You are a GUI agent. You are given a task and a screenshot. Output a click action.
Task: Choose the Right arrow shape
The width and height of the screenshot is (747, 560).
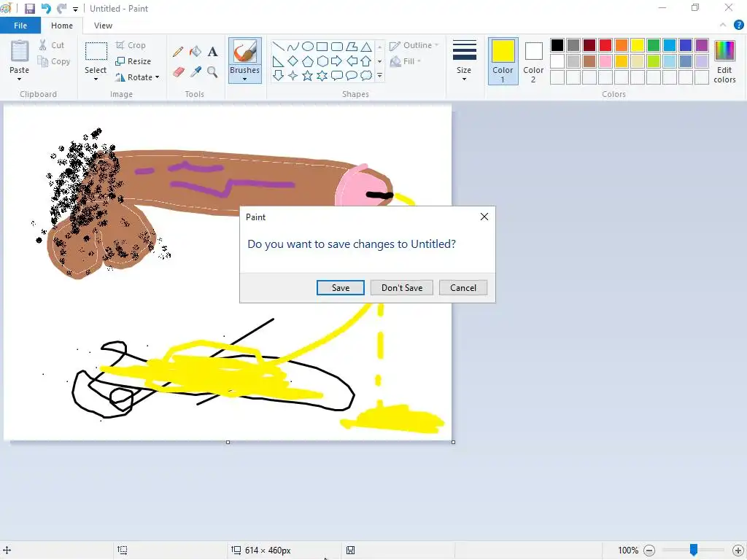point(337,61)
